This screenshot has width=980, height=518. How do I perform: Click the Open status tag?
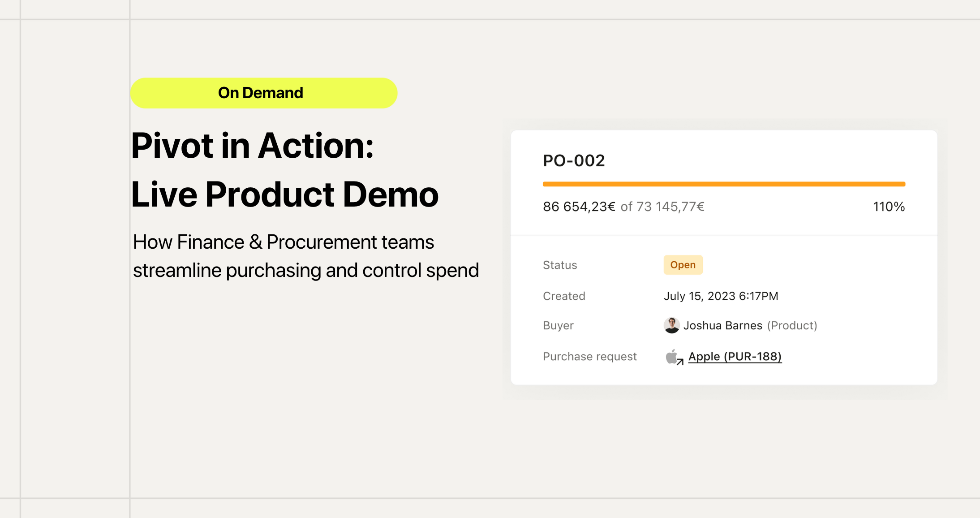pyautogui.click(x=683, y=265)
